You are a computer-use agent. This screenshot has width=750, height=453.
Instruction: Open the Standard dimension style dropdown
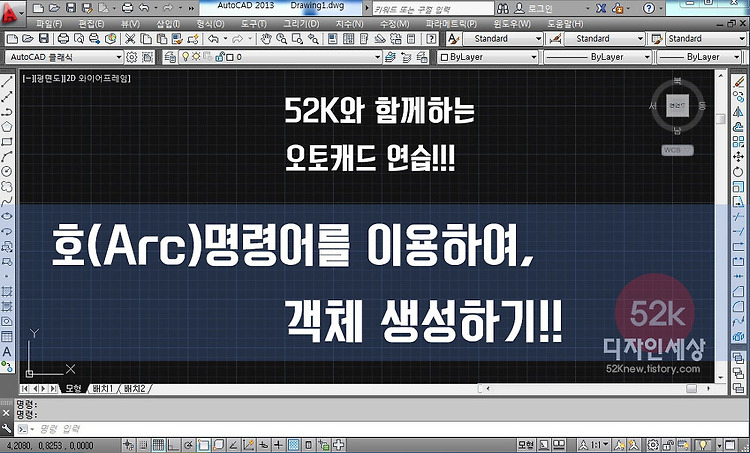(x=605, y=39)
